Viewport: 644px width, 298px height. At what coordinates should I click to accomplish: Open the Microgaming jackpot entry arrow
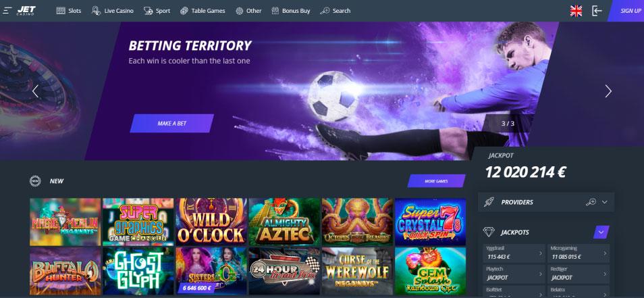coord(603,253)
